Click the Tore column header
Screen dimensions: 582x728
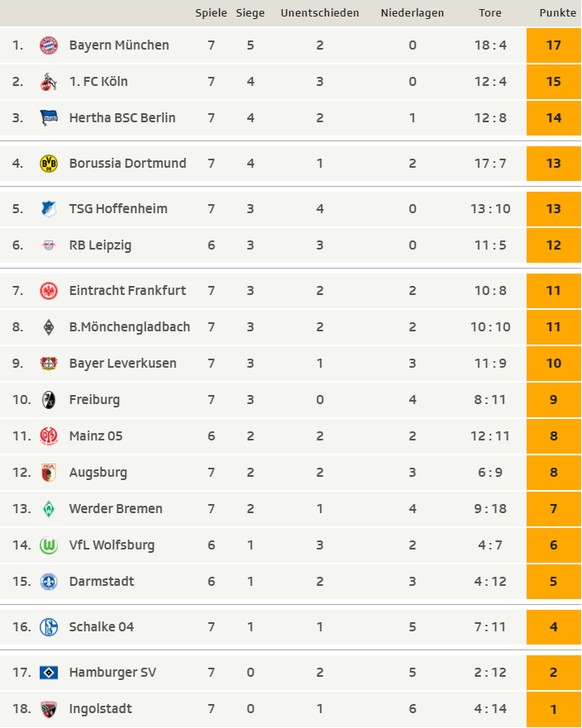tap(490, 13)
